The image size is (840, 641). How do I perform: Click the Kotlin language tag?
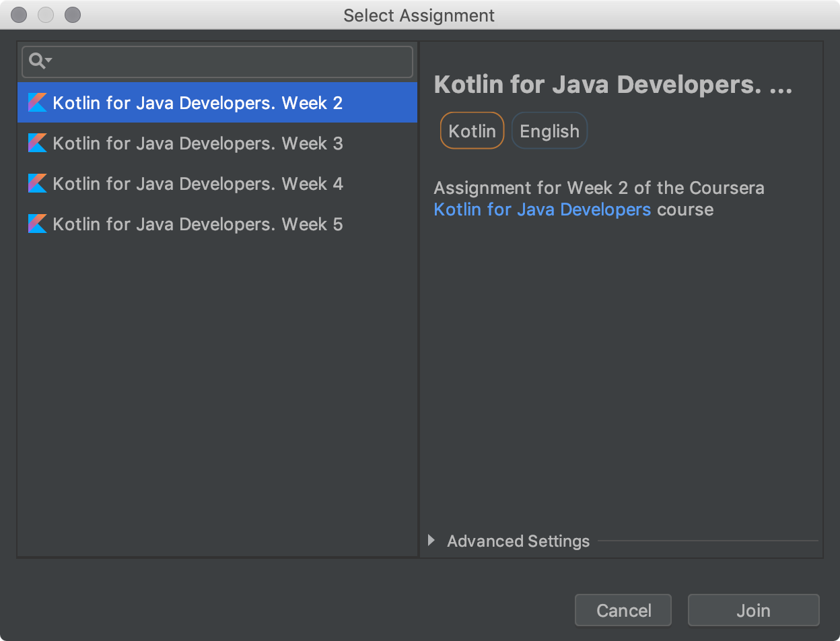[472, 131]
